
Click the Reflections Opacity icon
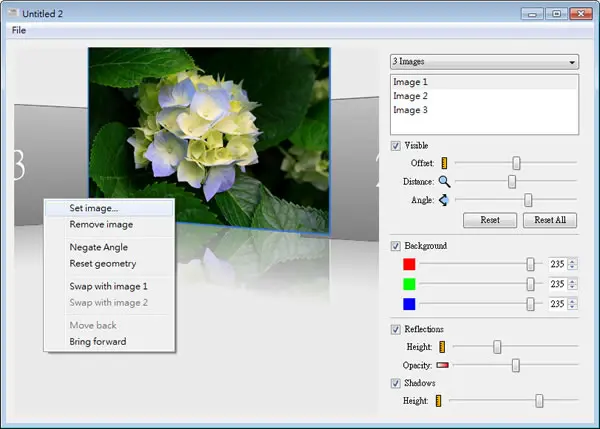coord(442,365)
